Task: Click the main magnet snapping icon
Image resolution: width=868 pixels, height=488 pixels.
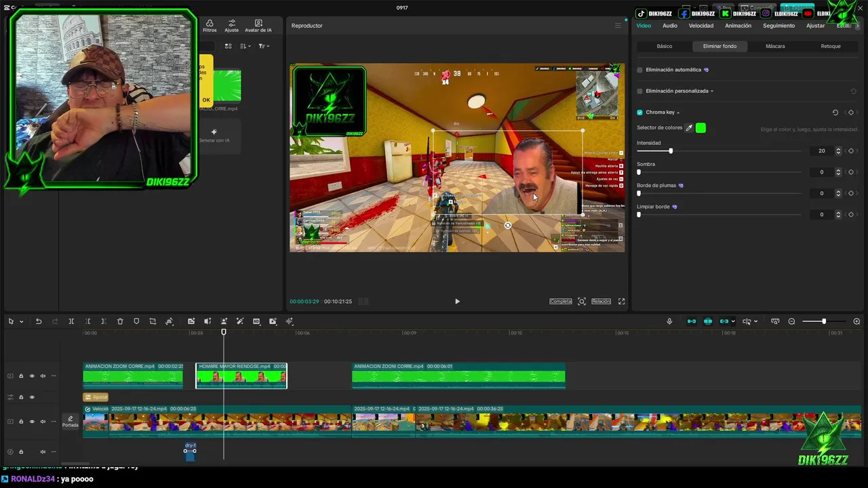Action: [692, 321]
